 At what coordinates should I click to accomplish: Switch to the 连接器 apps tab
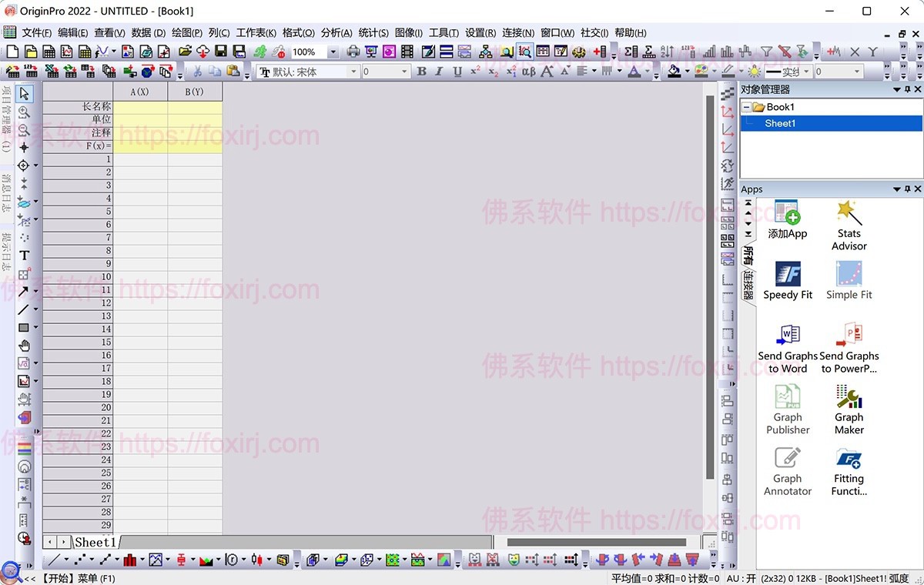(748, 286)
